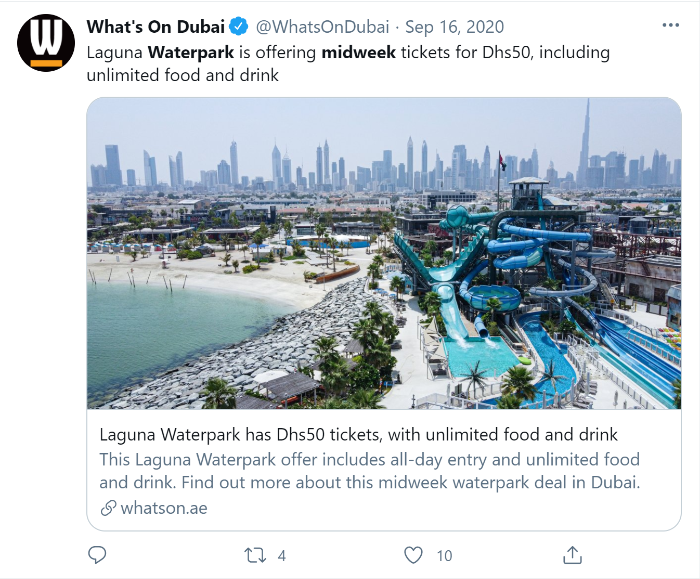This screenshot has width=700, height=579.
Task: Click the retweet count of 4
Action: [282, 555]
